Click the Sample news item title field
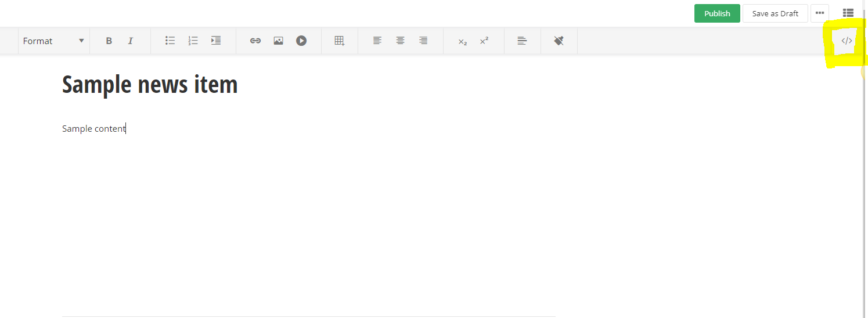The height and width of the screenshot is (318, 868). click(150, 85)
